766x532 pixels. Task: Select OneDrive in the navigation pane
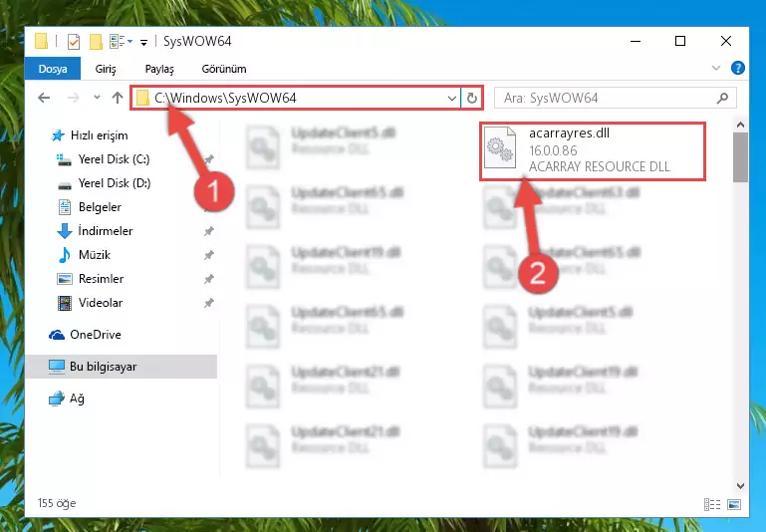pos(96,335)
